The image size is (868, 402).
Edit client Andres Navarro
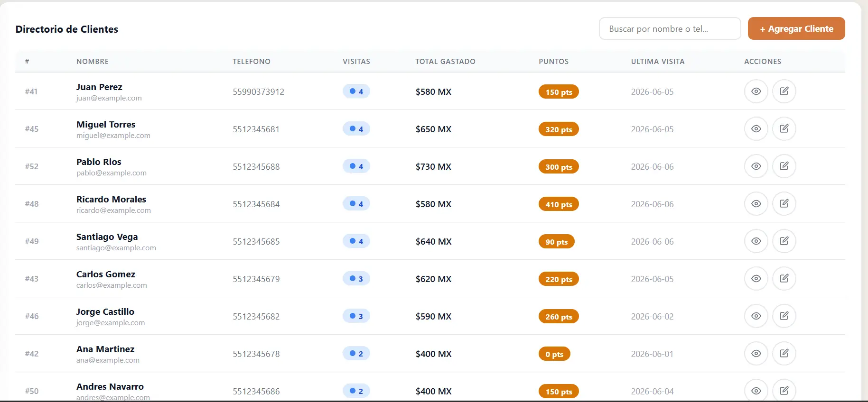point(784,391)
